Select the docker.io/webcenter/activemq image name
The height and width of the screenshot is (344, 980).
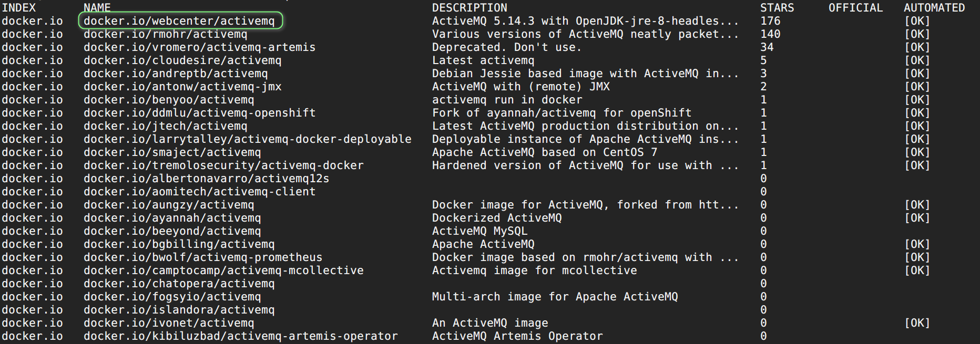179,21
